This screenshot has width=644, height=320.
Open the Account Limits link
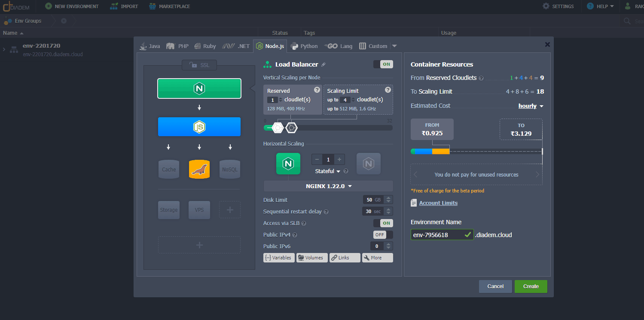point(438,203)
